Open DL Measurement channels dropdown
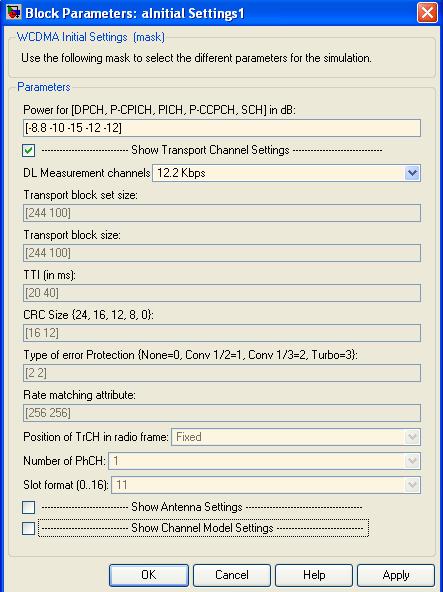The height and width of the screenshot is (592, 443). (x=412, y=173)
